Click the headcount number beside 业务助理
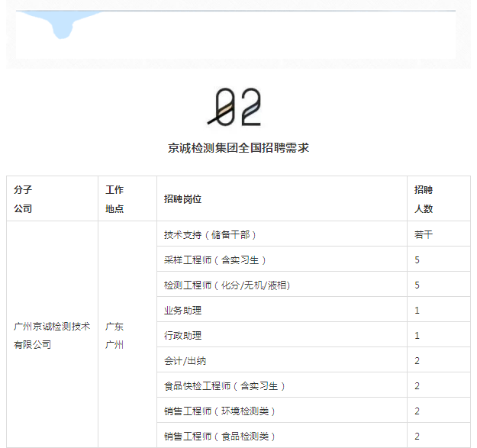The height and width of the screenshot is (448, 477). (x=417, y=311)
